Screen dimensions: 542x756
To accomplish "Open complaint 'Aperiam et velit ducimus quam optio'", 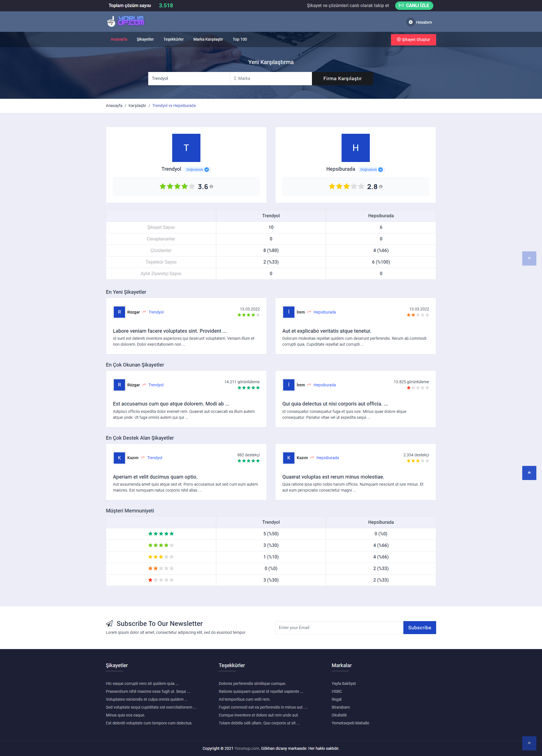I will tap(155, 477).
